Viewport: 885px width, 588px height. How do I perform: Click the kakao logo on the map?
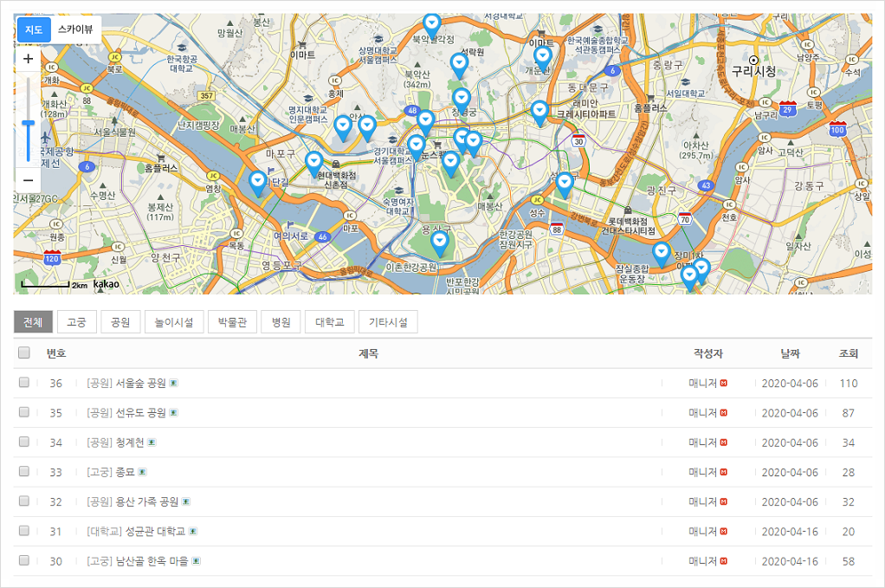click(x=107, y=284)
